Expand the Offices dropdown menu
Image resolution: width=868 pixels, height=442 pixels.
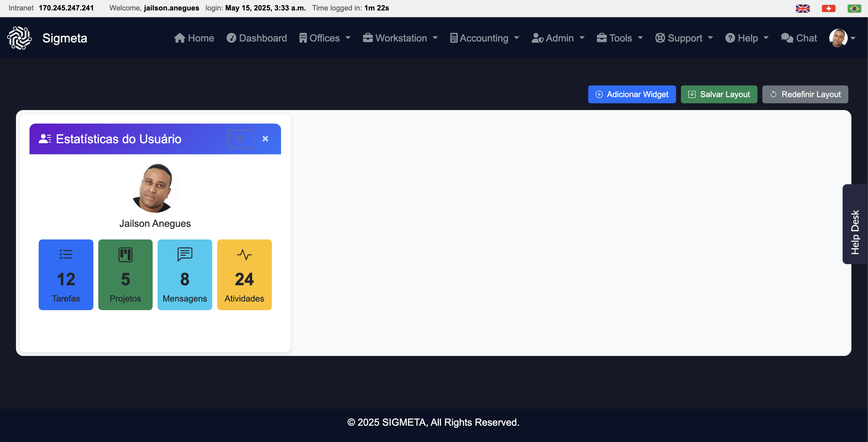[324, 38]
